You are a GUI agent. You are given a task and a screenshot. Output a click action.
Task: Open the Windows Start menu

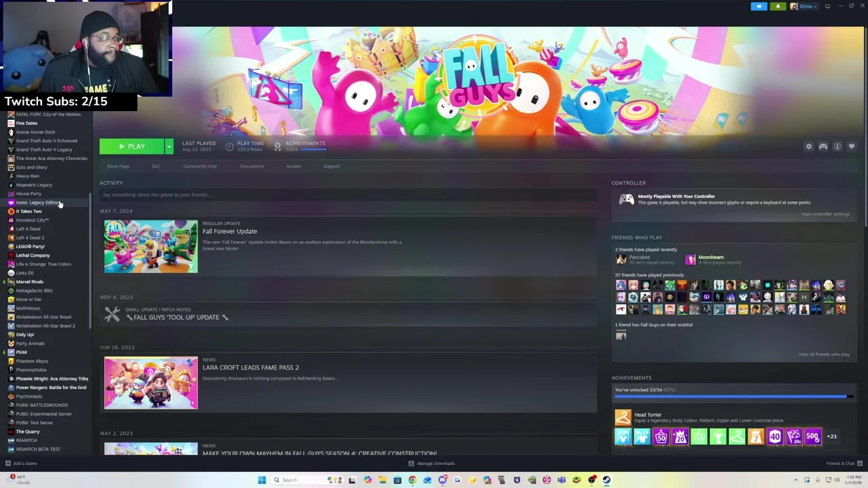coord(262,480)
